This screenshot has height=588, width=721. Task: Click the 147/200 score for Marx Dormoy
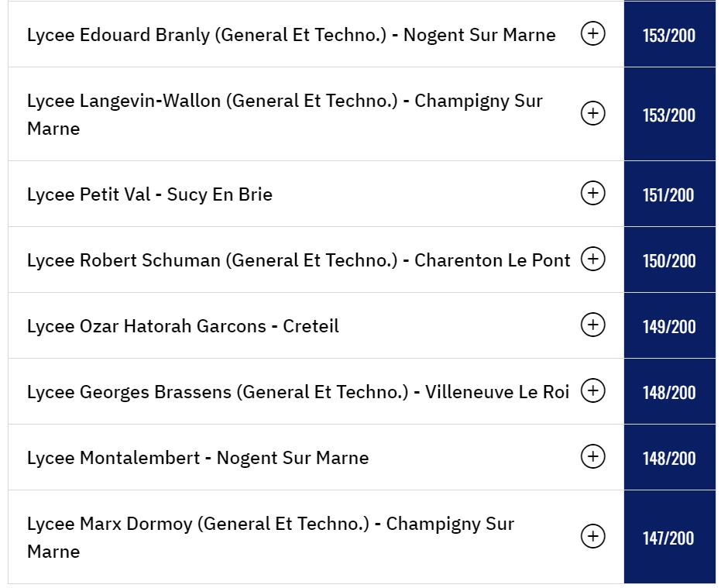click(669, 538)
